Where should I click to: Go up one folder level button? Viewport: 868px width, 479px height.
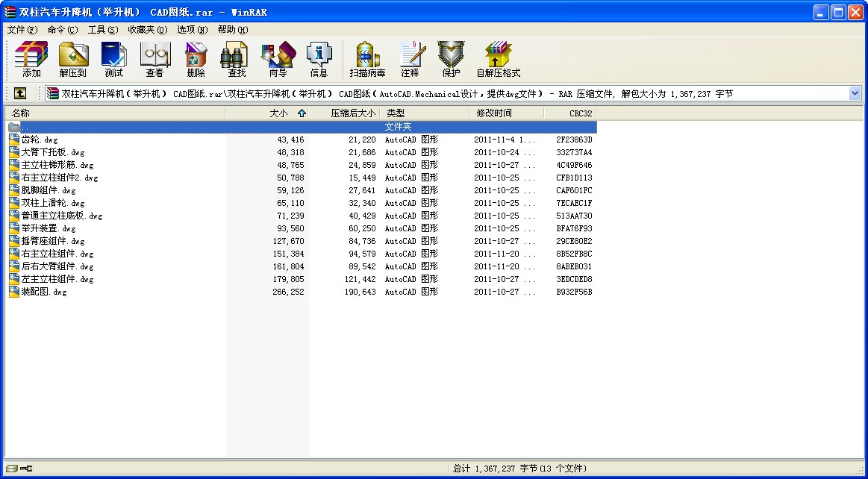[x=19, y=93]
